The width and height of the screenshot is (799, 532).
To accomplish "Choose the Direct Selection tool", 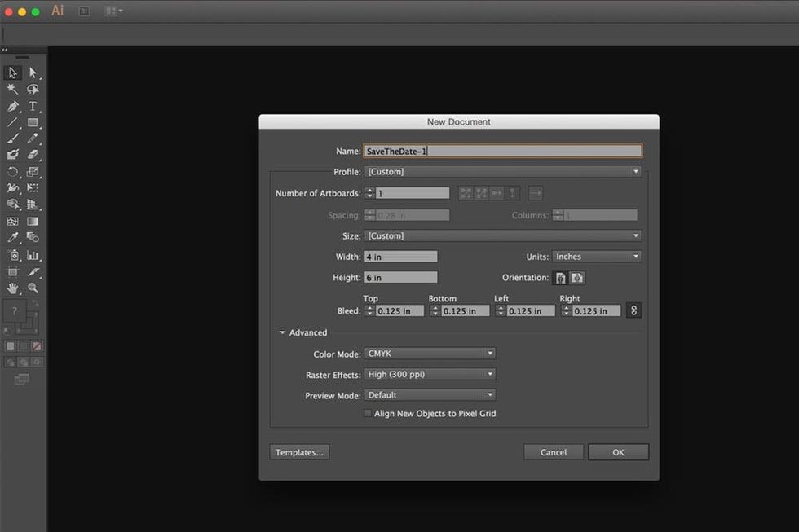I will point(33,73).
